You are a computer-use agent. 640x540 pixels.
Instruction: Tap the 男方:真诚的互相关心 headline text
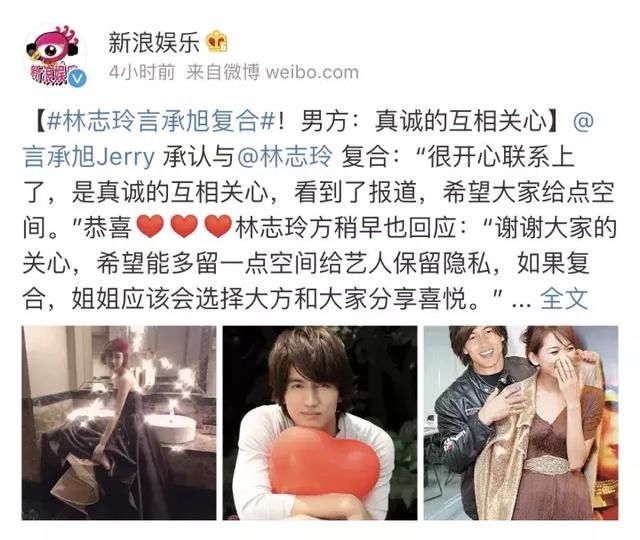(x=424, y=121)
